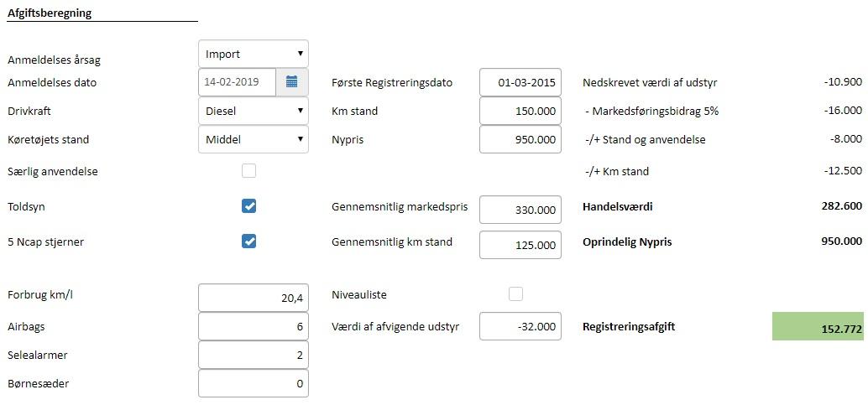Image resolution: width=868 pixels, height=405 pixels.
Task: Edit the Værdi af afvigende udstyr field
Action: click(x=520, y=326)
